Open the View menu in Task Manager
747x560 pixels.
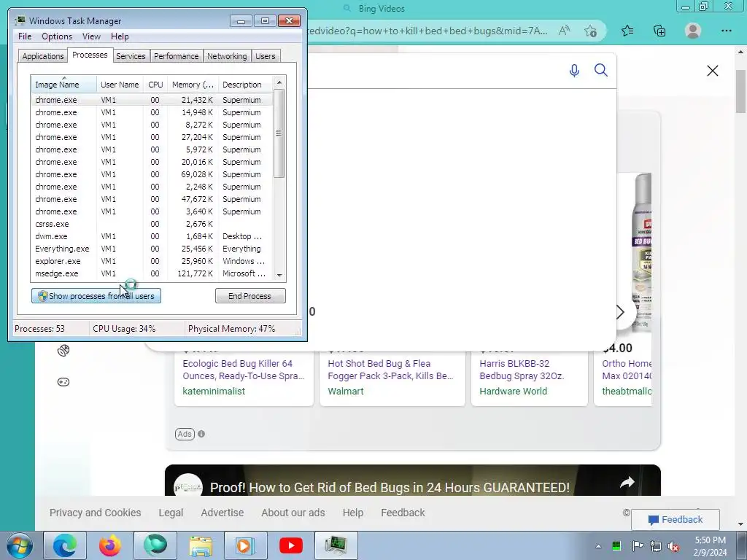pyautogui.click(x=91, y=36)
